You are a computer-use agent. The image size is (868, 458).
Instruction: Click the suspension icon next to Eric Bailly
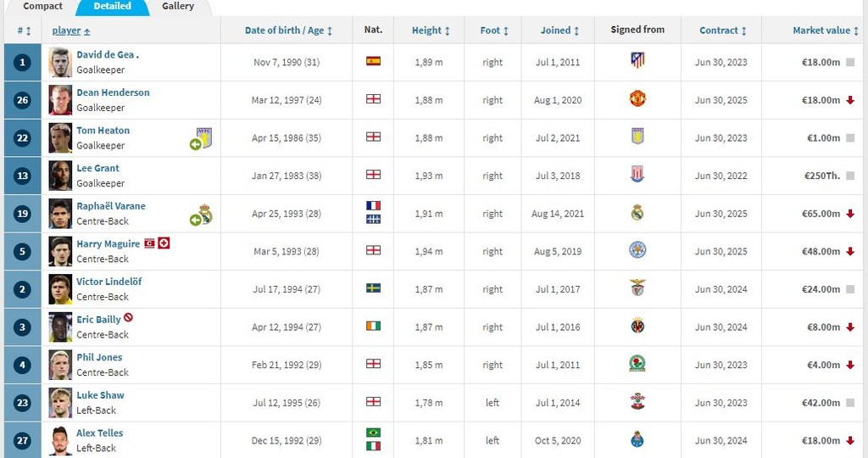pos(128,318)
